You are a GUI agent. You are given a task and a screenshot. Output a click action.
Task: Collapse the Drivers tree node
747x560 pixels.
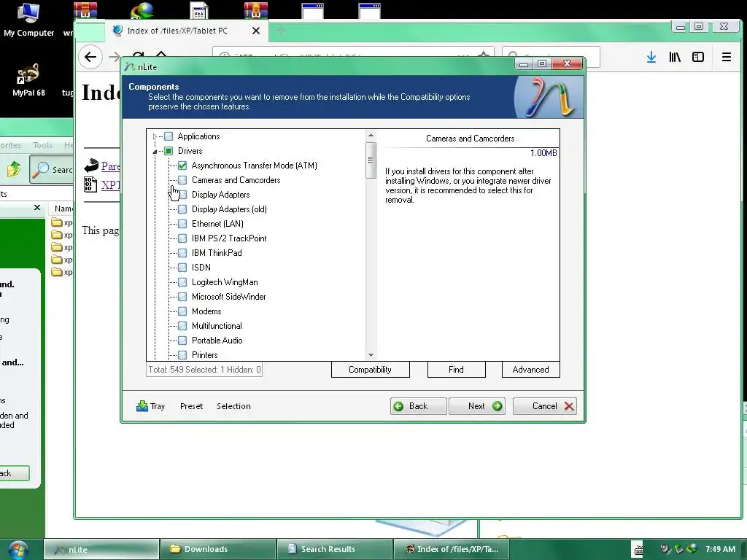coord(155,152)
